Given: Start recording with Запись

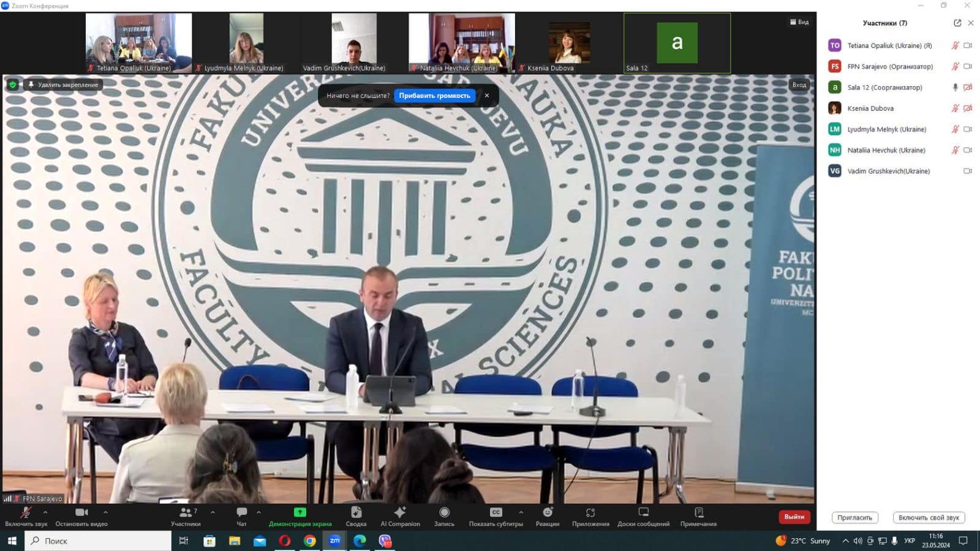Looking at the screenshot, I should click(444, 517).
